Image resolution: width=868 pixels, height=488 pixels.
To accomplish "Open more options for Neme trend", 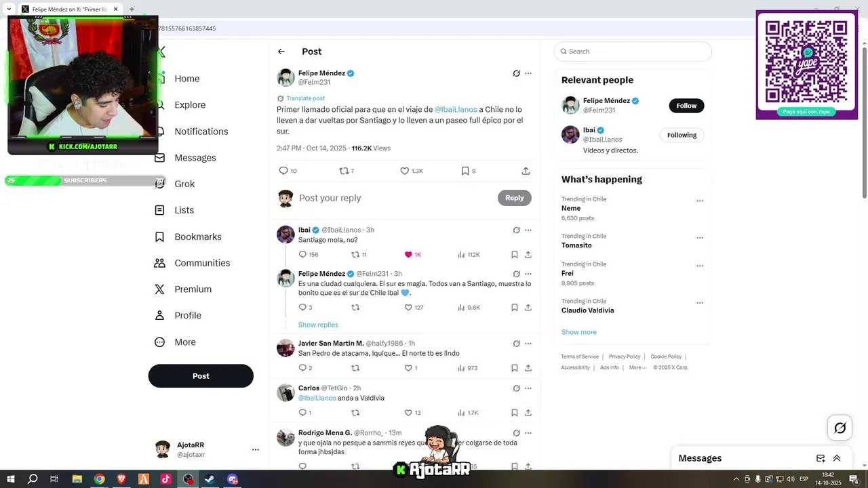I will [x=700, y=201].
